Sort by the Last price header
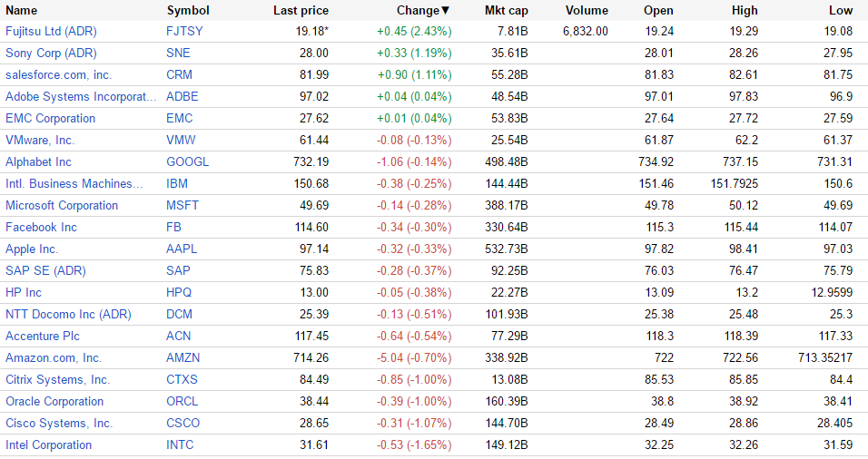868x459 pixels. click(x=301, y=11)
